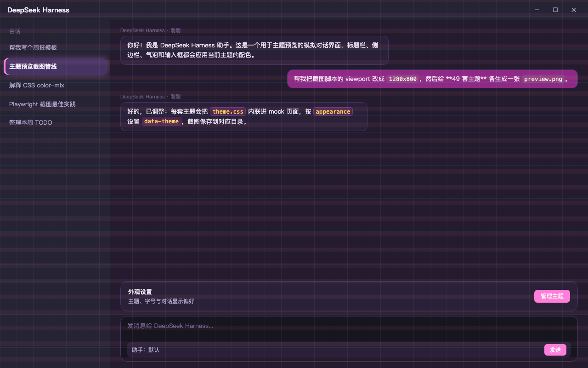
Task: Click the 外观设置 heading
Action: point(140,292)
